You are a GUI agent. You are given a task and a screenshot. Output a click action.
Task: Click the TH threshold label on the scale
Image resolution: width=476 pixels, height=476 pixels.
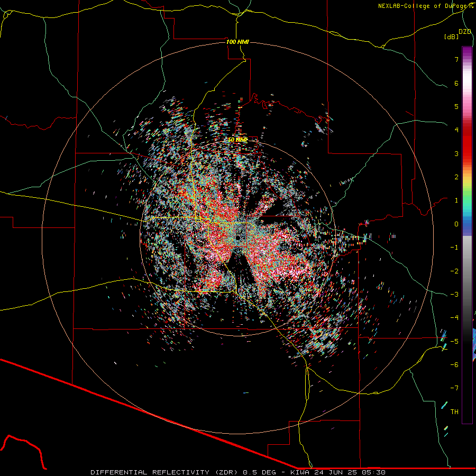point(454,412)
